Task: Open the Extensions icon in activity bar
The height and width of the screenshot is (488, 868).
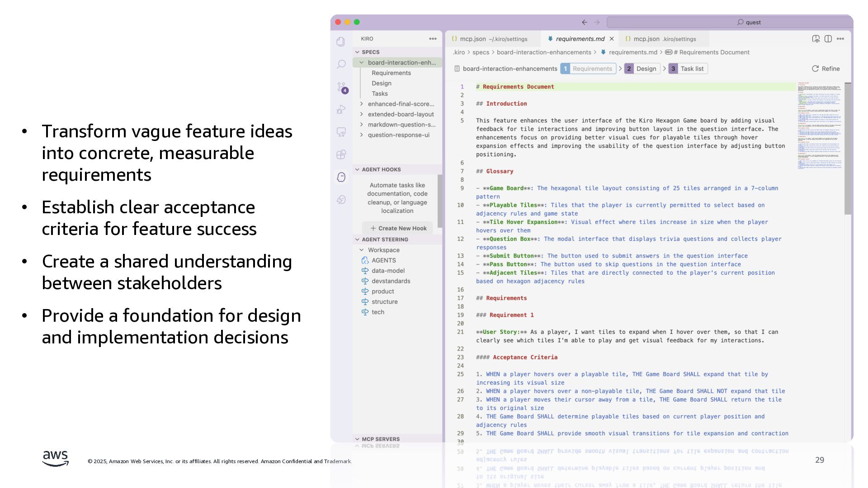Action: pos(341,155)
